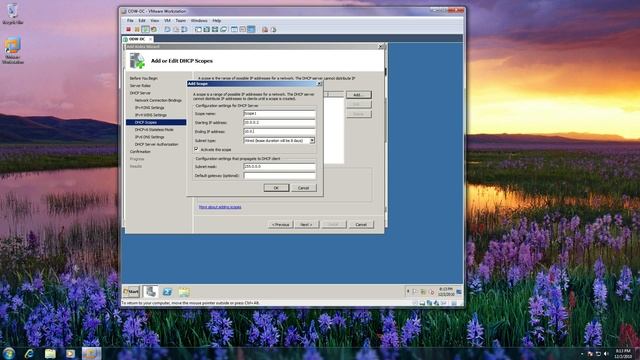The height and width of the screenshot is (360, 640).
Task: Click the Quick Switch toolbar icon
Action: pyautogui.click(x=207, y=29)
